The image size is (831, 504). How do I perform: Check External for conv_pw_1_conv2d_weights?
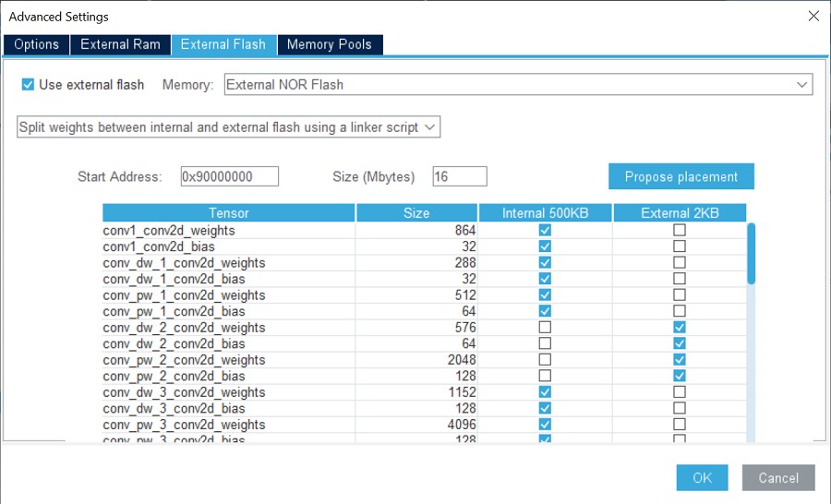(680, 294)
